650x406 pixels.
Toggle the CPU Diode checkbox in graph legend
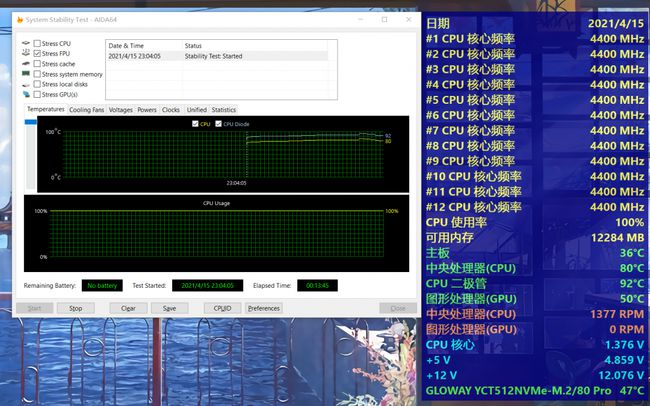[217, 124]
